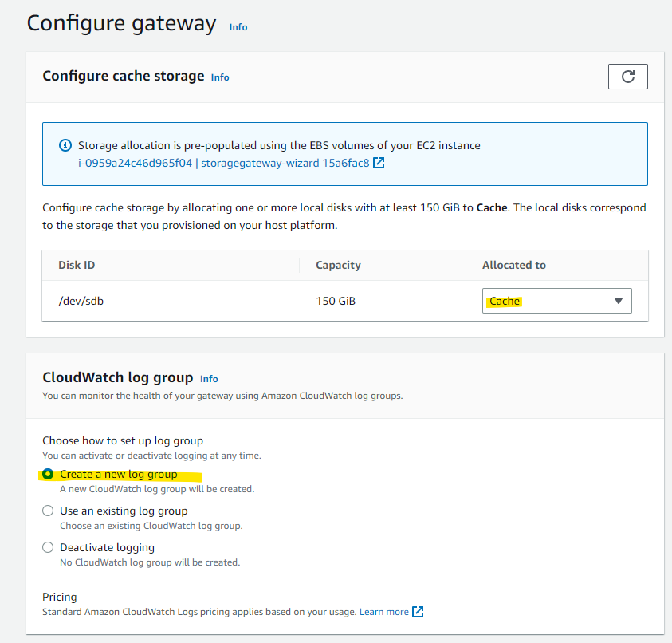The image size is (672, 643).
Task: Click the CloudWatch log group section header
Action: (117, 377)
